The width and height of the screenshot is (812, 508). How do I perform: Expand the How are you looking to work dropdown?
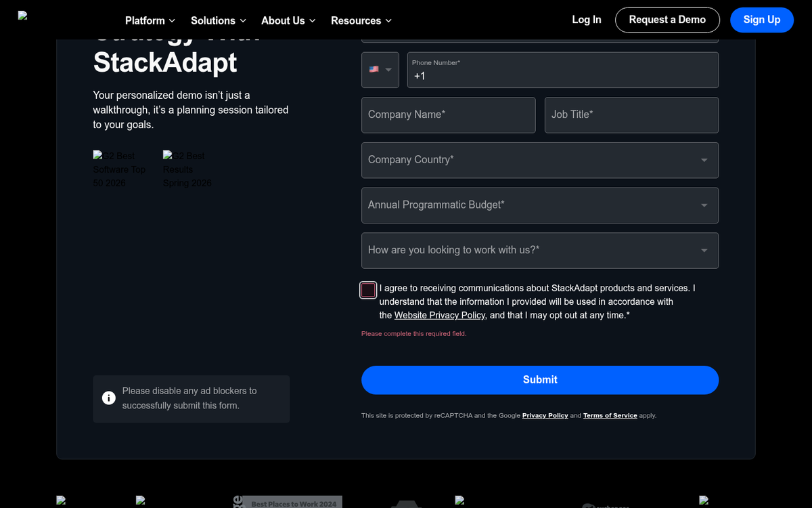pos(540,251)
